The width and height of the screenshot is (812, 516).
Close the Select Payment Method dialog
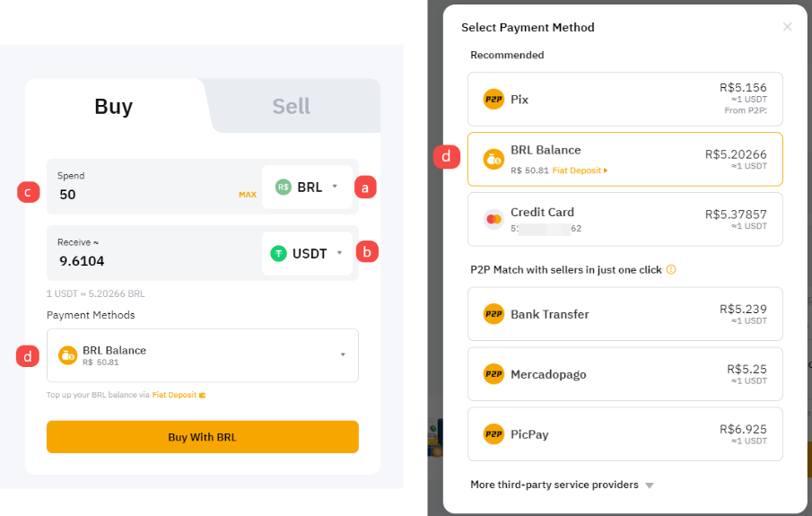coord(788,27)
